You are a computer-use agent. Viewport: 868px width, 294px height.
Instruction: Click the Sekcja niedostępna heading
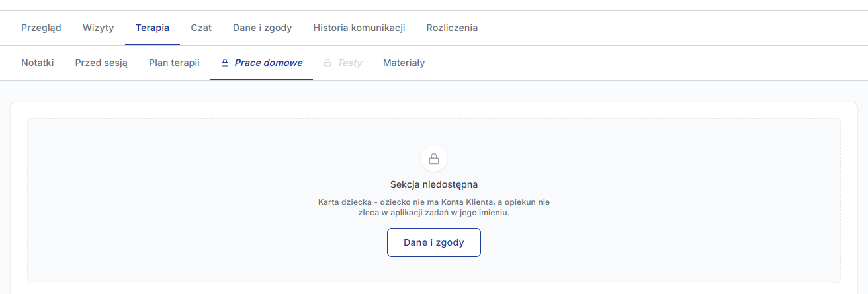434,184
